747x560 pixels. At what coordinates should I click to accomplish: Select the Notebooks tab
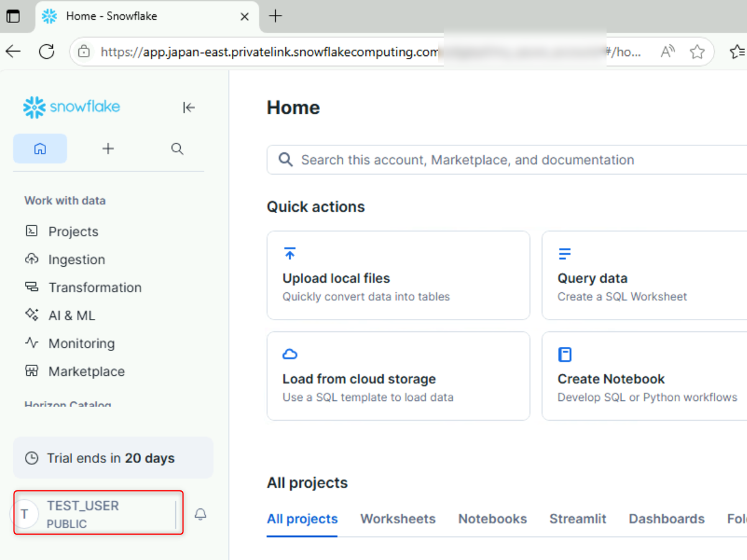point(492,519)
